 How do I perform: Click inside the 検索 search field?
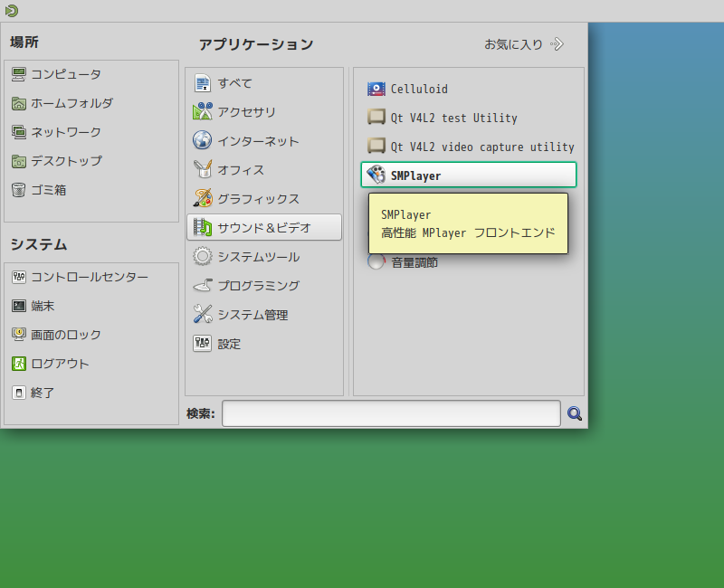coord(389,413)
